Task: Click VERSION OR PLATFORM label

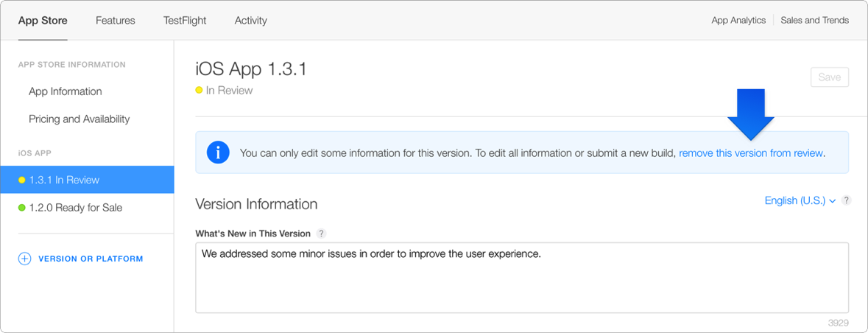Action: point(91,259)
